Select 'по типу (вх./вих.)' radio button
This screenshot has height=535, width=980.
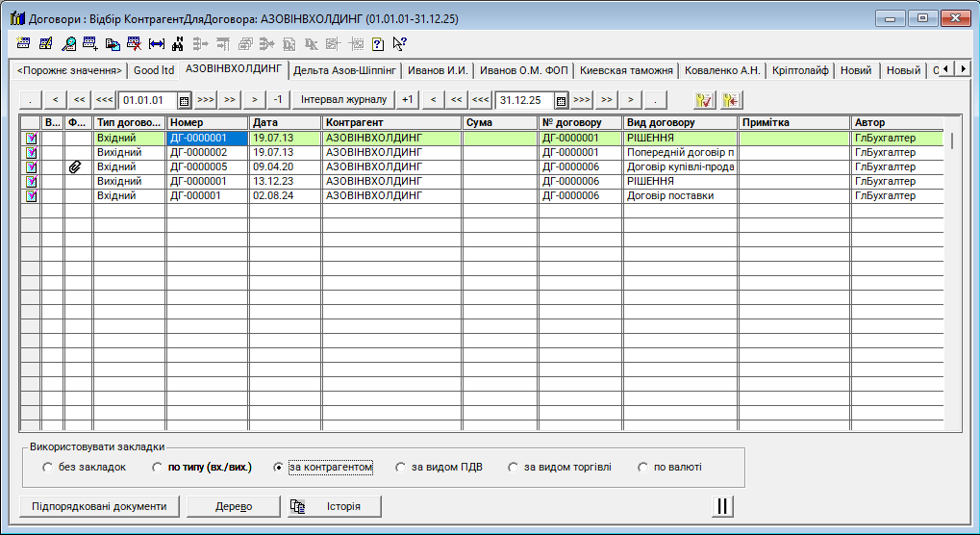pyautogui.click(x=158, y=469)
